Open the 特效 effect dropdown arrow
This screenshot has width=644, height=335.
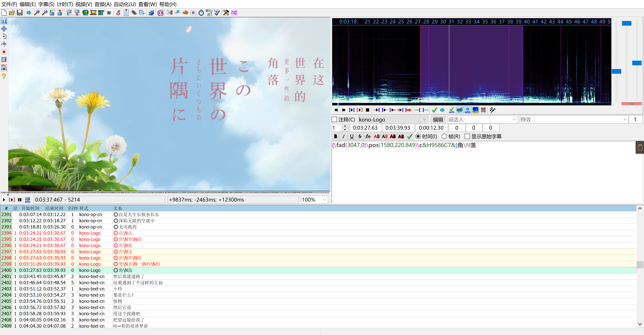[625, 120]
